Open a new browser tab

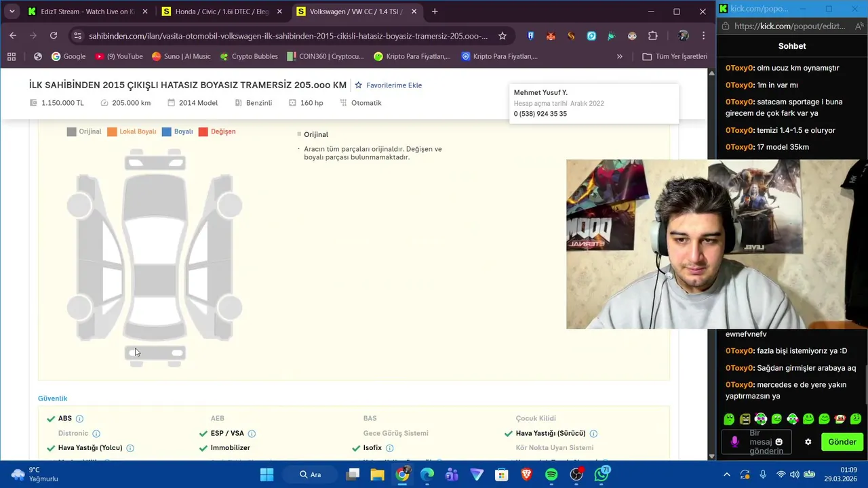click(435, 12)
